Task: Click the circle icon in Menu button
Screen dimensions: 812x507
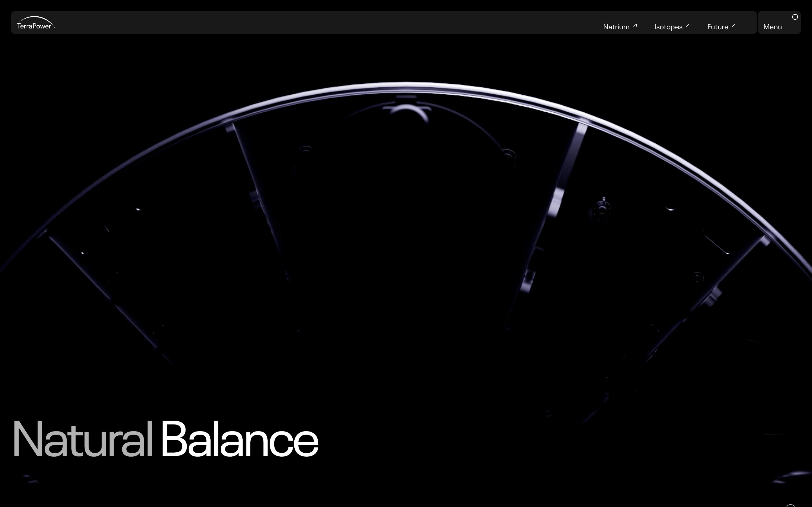Action: 795,17
